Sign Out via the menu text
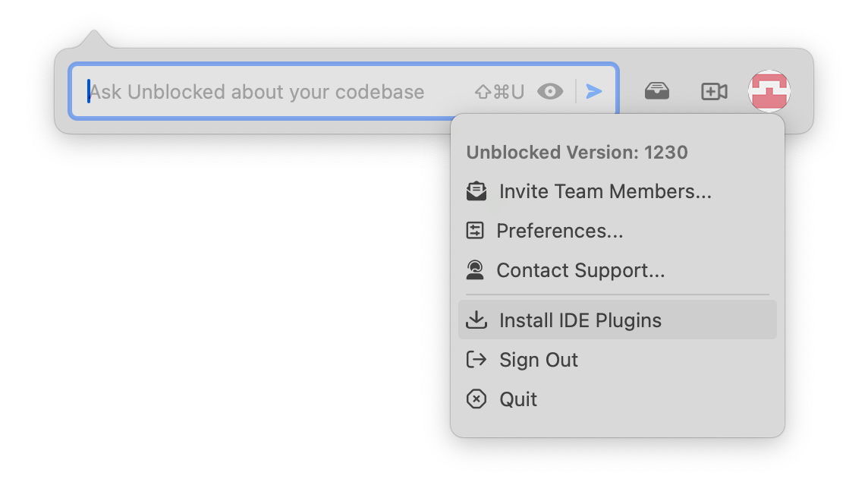This screenshot has height=498, width=868. [x=539, y=360]
